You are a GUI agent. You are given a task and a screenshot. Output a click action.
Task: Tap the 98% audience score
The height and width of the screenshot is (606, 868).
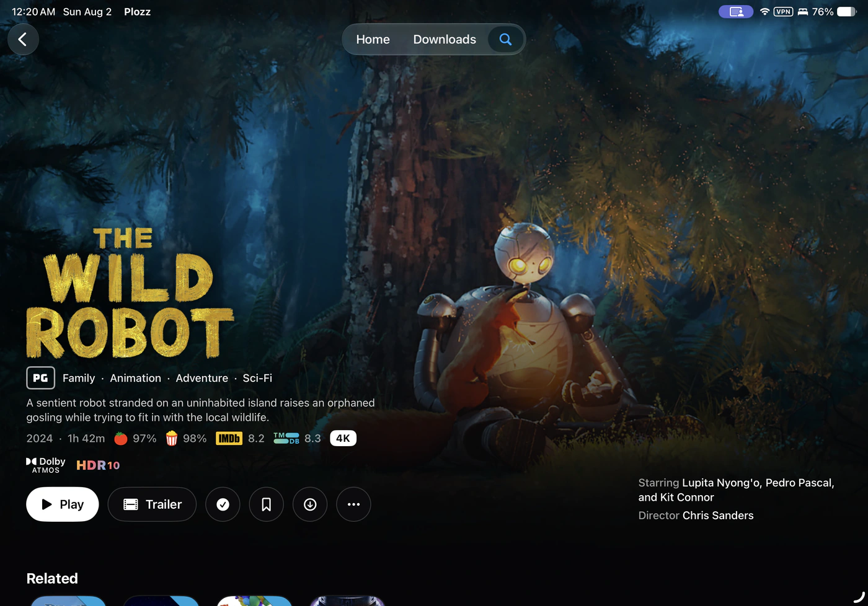[x=195, y=439]
